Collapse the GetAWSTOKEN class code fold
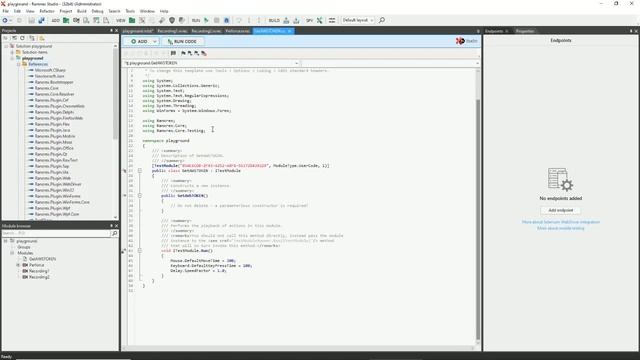Image resolution: width=640 pixels, height=360 pixels. pos(140,171)
